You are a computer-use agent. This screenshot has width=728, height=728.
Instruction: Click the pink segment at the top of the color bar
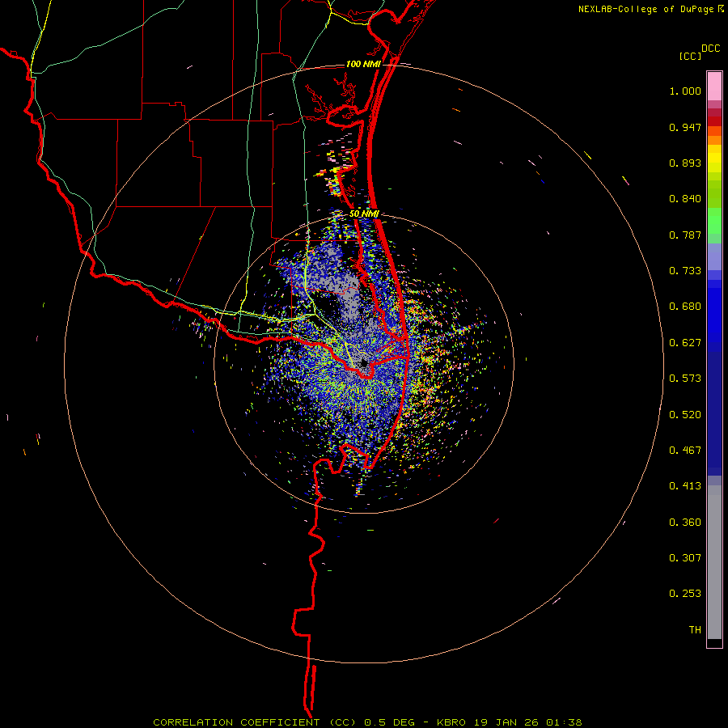point(714,86)
